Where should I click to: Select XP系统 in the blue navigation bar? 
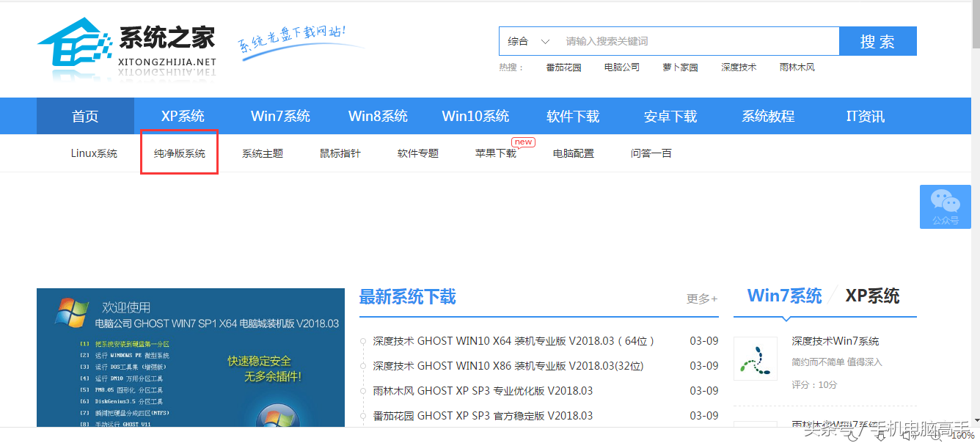click(x=183, y=116)
